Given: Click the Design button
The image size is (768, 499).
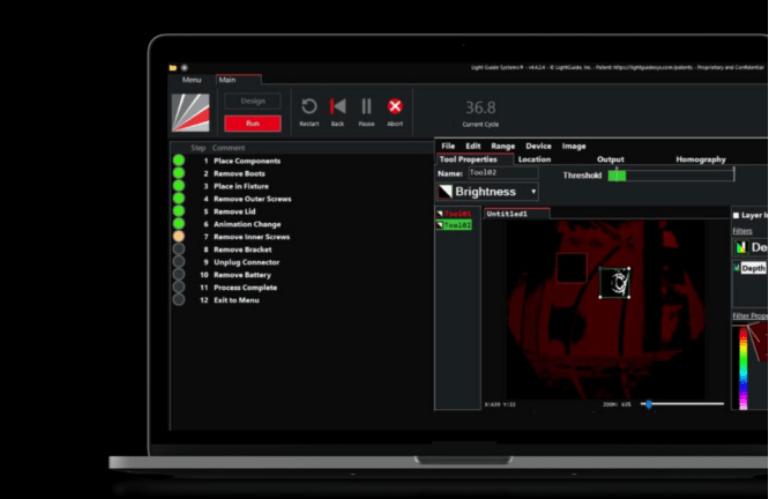Looking at the screenshot, I should point(252,101).
